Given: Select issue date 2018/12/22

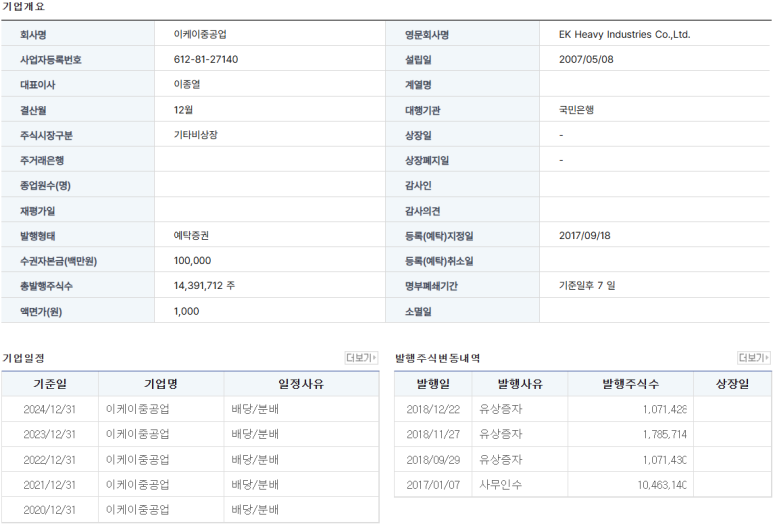Looking at the screenshot, I should pos(433,409).
